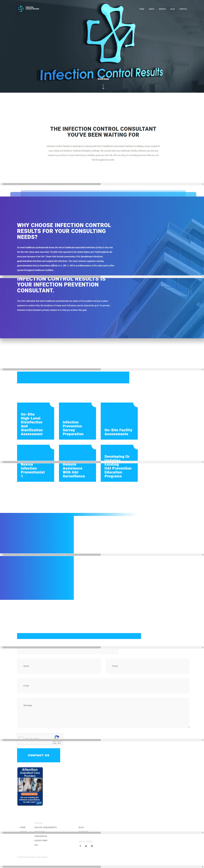Open BLOG in the top navigation bar
Viewport: 204px width, 868px height.
(x=173, y=9)
